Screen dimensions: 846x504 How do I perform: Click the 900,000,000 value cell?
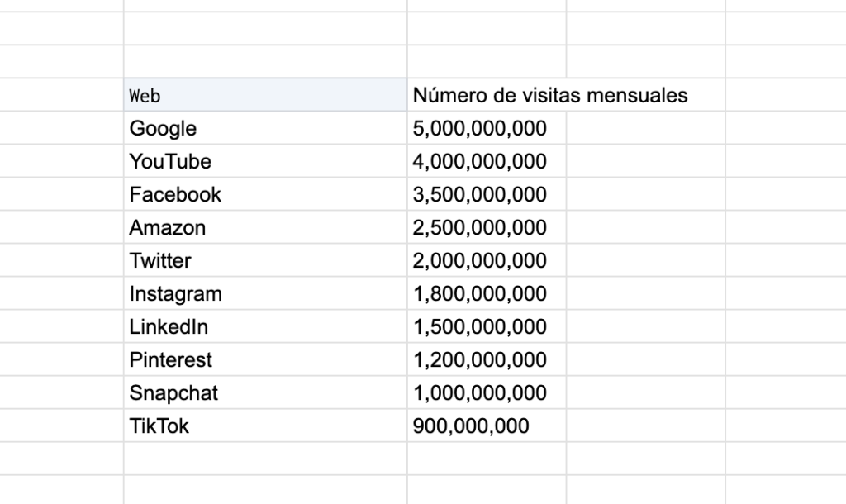(x=487, y=426)
